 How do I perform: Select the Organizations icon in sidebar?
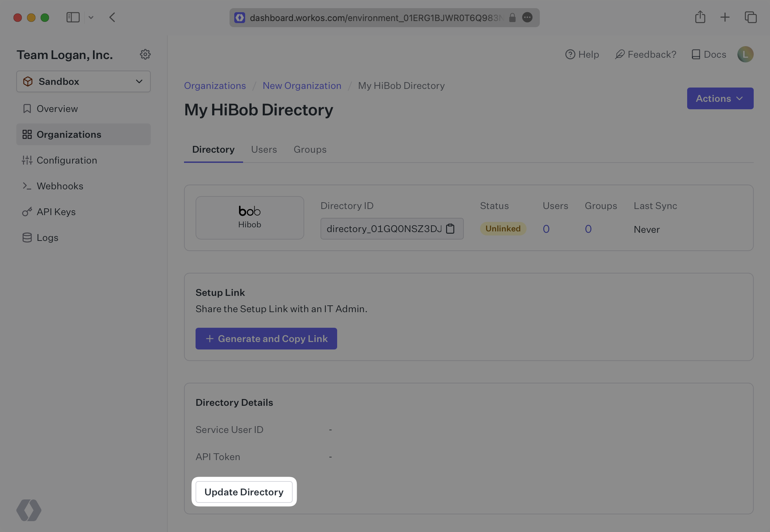tap(28, 134)
